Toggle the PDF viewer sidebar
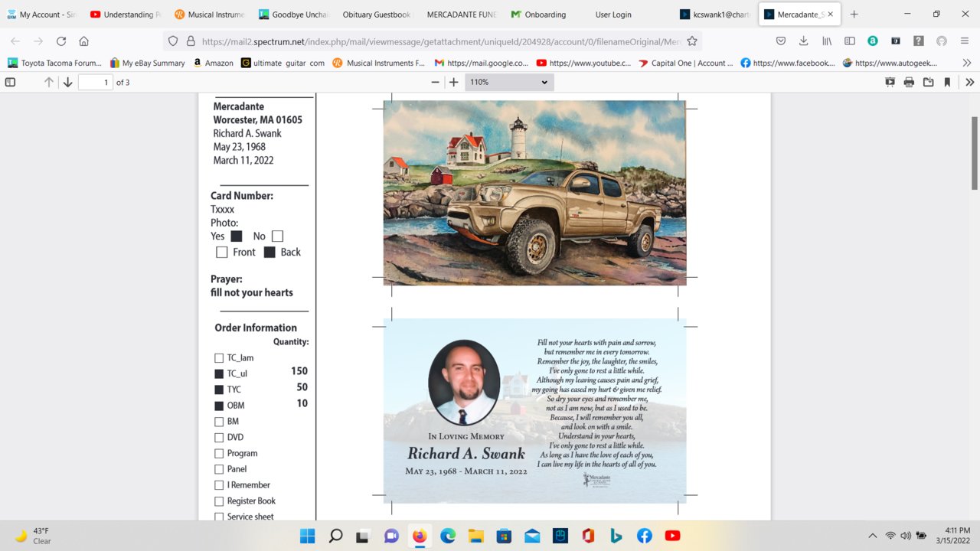Image resolution: width=980 pixels, height=551 pixels. (x=10, y=82)
